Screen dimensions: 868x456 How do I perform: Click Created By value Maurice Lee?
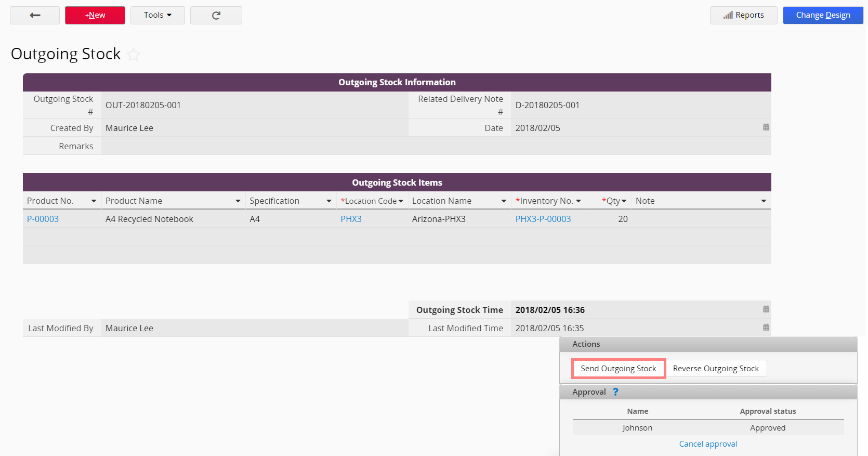coord(129,128)
